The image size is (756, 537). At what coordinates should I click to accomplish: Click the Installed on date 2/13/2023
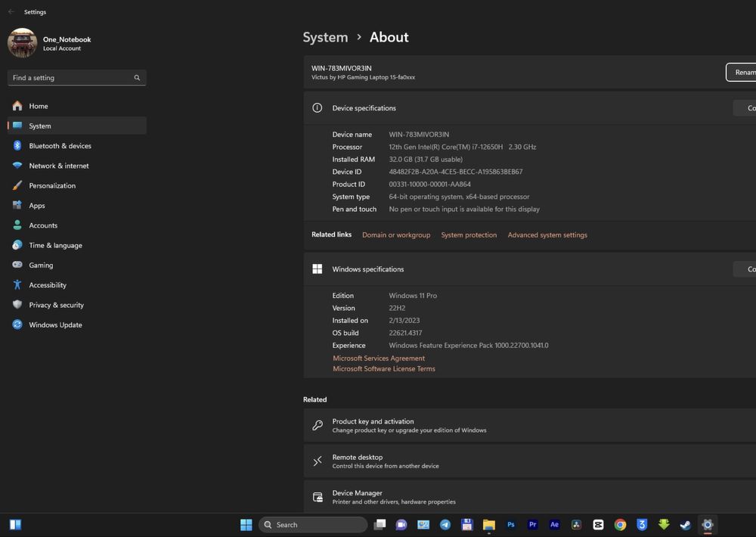tap(404, 321)
